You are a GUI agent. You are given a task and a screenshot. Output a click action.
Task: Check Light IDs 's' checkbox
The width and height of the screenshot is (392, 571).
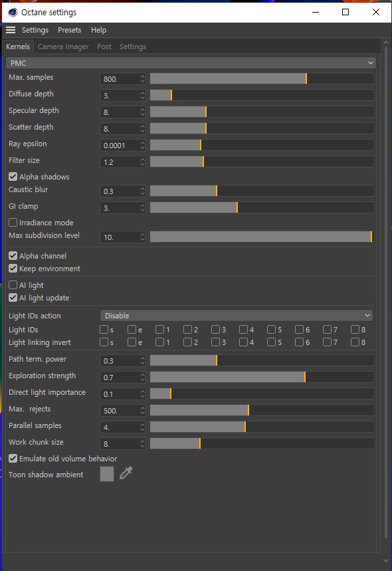pyautogui.click(x=104, y=330)
